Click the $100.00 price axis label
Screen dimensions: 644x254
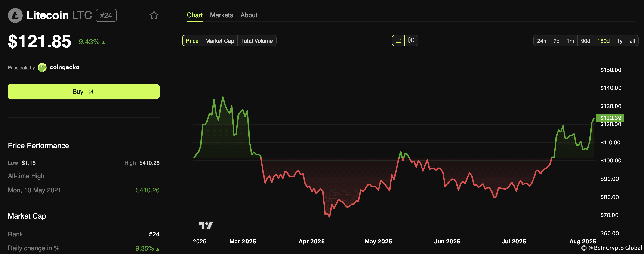[610, 161]
